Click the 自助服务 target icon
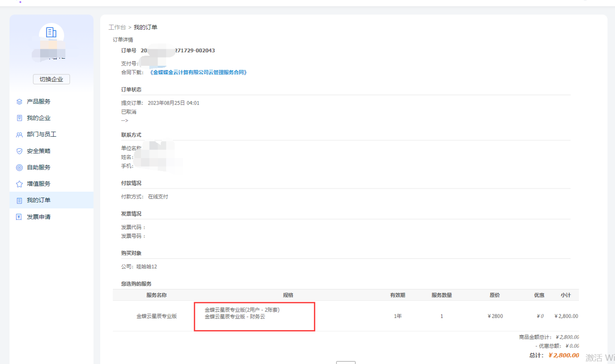 click(x=19, y=168)
